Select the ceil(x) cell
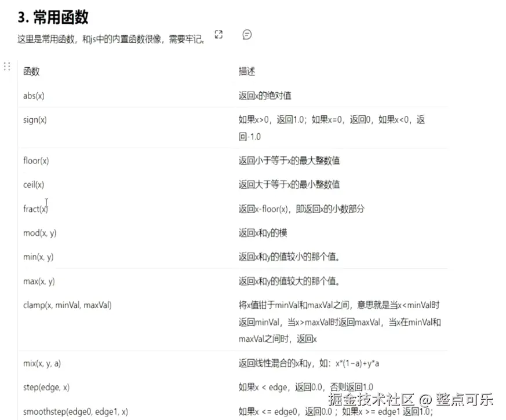This screenshot has height=420, width=506. click(x=34, y=185)
